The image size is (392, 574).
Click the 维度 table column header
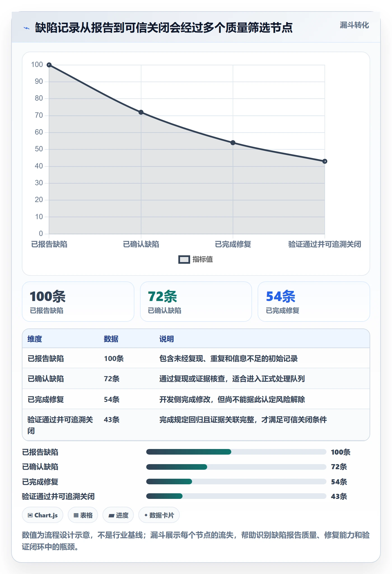pyautogui.click(x=35, y=339)
